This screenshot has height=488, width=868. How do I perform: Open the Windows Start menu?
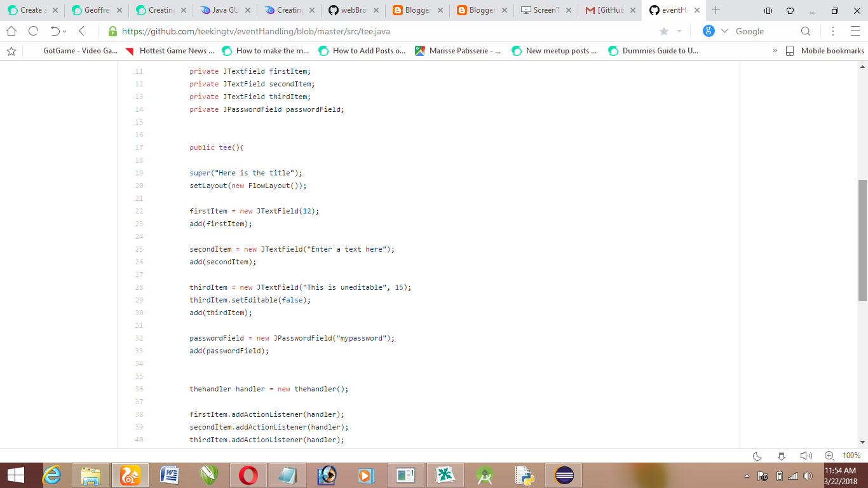(15, 475)
